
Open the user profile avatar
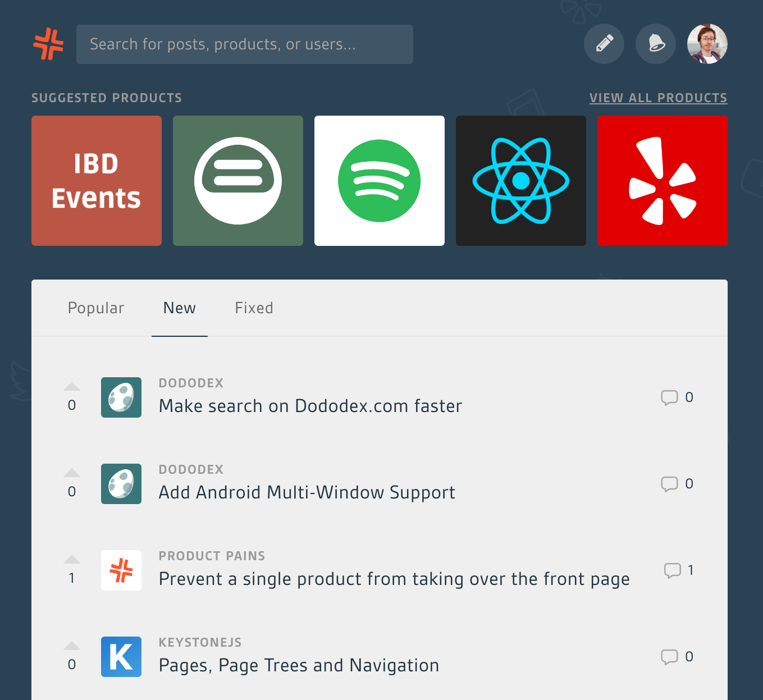(707, 44)
